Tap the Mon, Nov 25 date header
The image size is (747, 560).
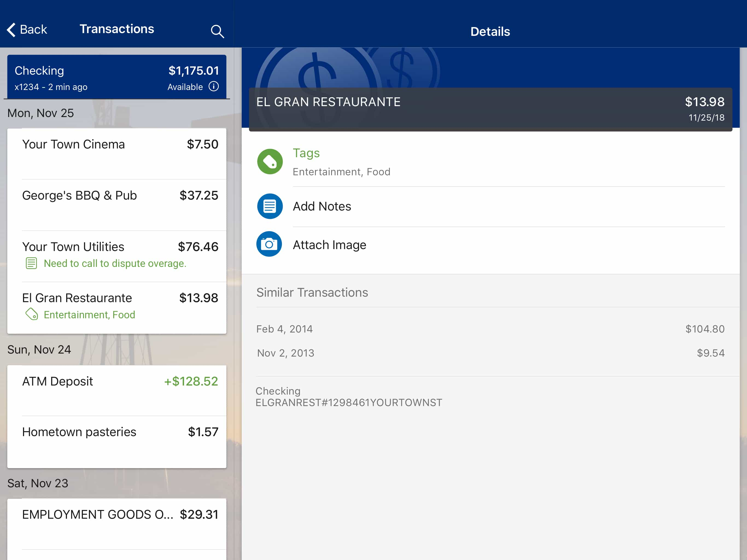pyautogui.click(x=40, y=113)
